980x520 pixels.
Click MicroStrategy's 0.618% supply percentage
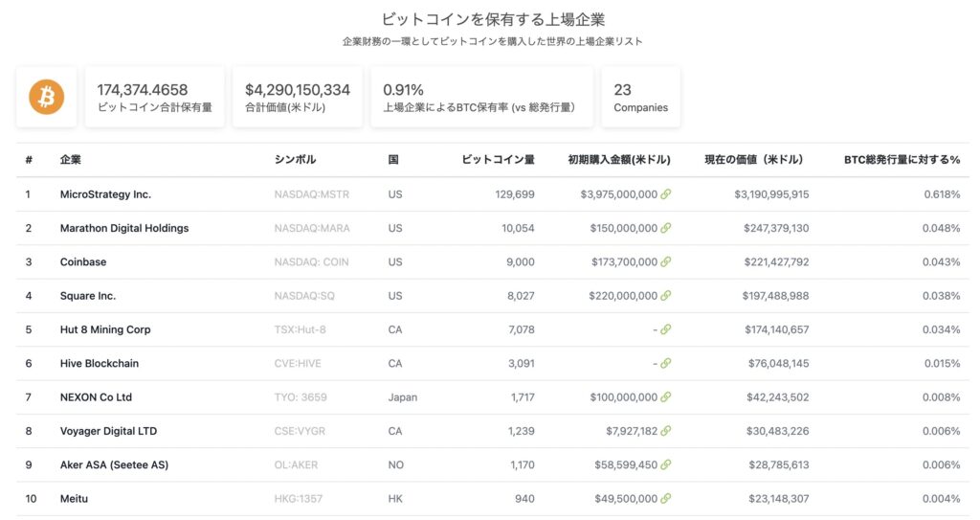tap(942, 194)
